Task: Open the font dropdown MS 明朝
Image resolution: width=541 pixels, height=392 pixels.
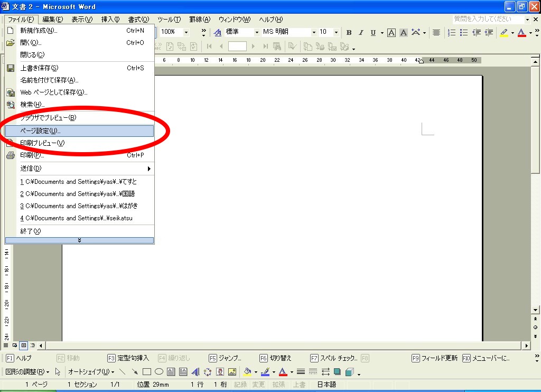Action: coord(314,32)
